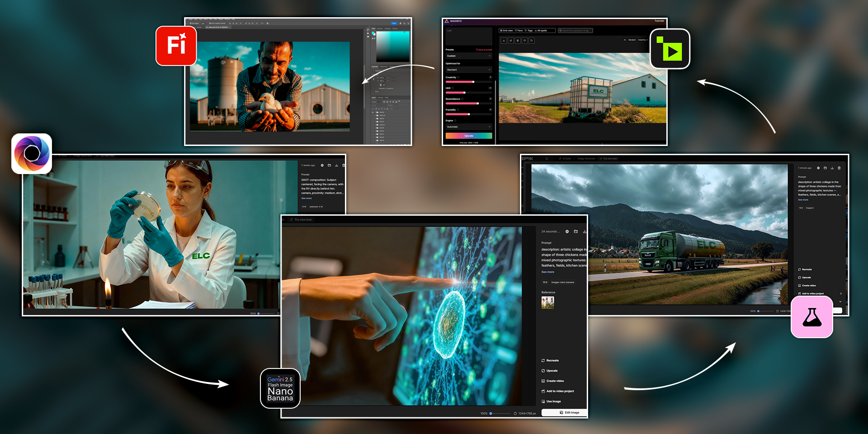Image resolution: width=868 pixels, height=434 pixels.
Task: Click the Creativity slider handle
Action: click(473, 82)
